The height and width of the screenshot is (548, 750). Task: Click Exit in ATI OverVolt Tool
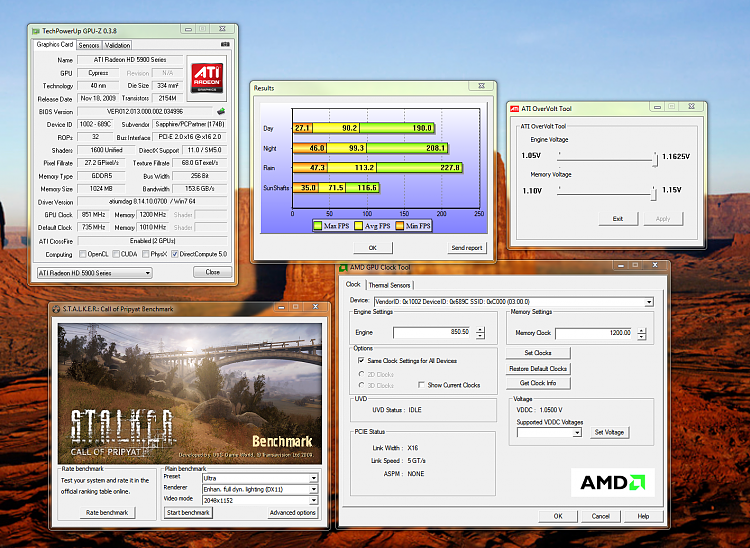tap(618, 219)
